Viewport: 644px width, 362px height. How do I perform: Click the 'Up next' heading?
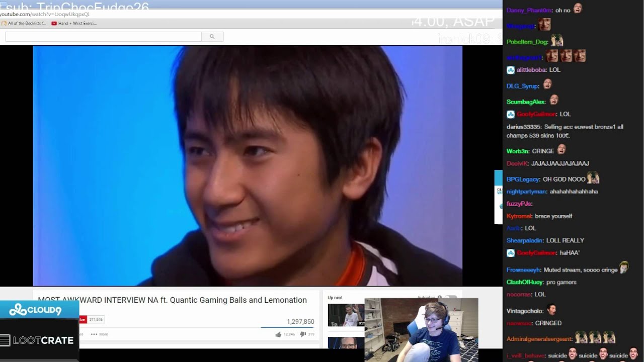pos(335,298)
